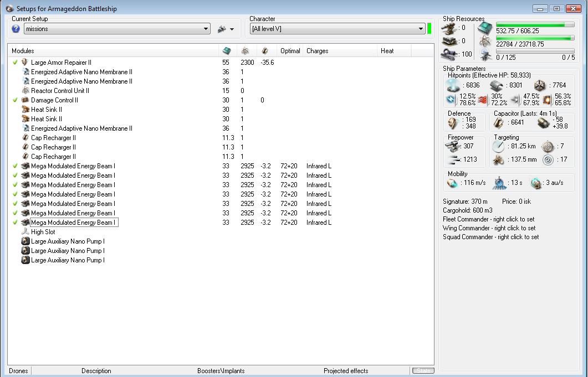Toggle the Damage Control II active checkmark

click(15, 100)
